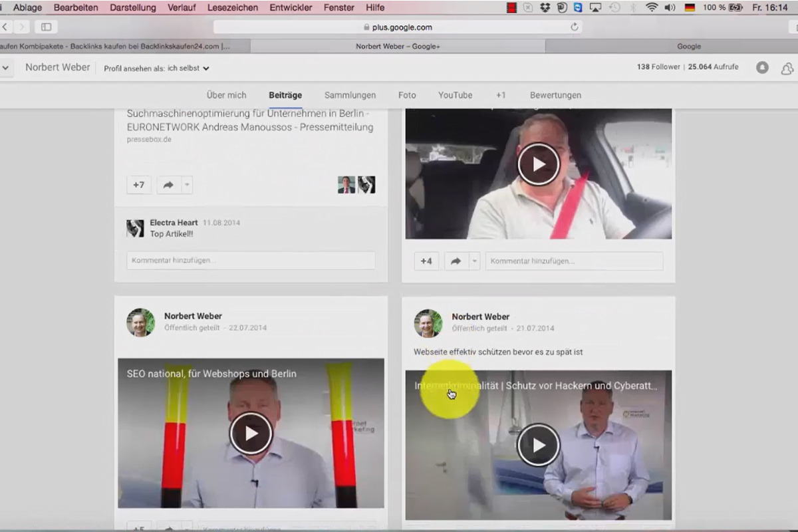
Task: Open Google+ notifications bell icon
Action: pos(763,68)
